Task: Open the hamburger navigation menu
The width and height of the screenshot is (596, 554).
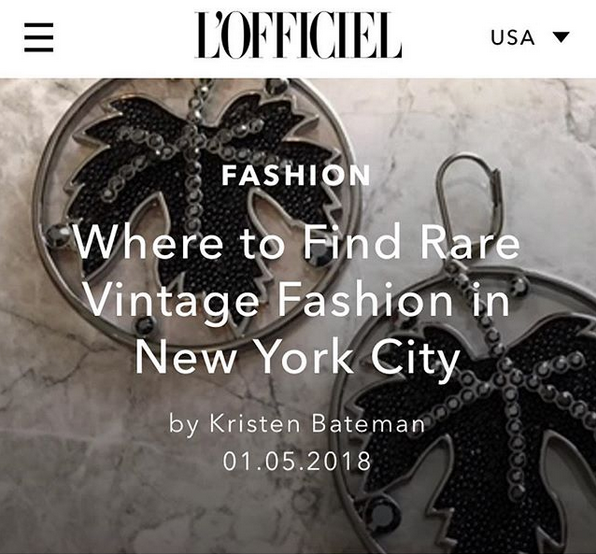Action: 39,37
